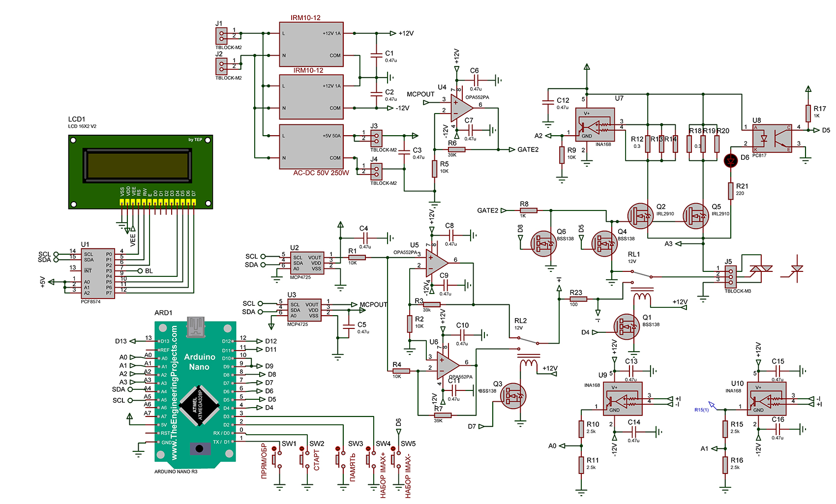Select the Q1 BSS138 transistor
The image size is (836, 504).
pyautogui.click(x=627, y=326)
